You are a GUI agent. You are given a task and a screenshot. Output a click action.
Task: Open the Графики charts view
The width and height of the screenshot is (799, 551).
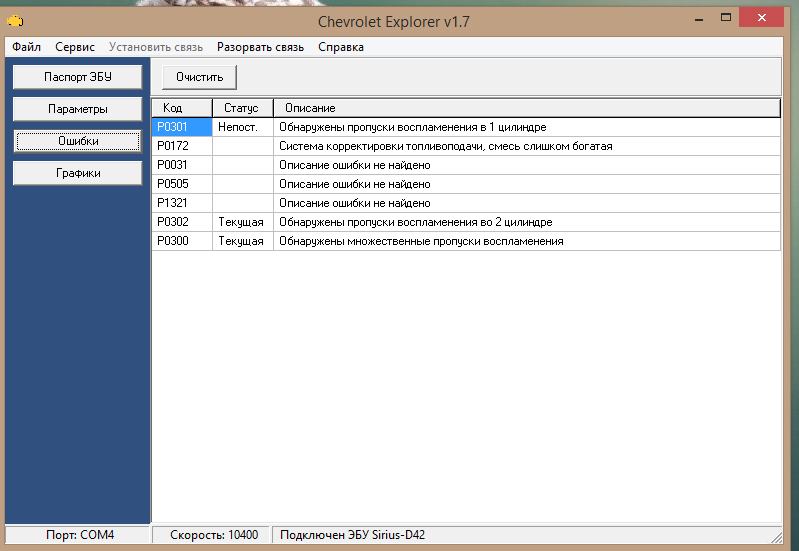(77, 173)
